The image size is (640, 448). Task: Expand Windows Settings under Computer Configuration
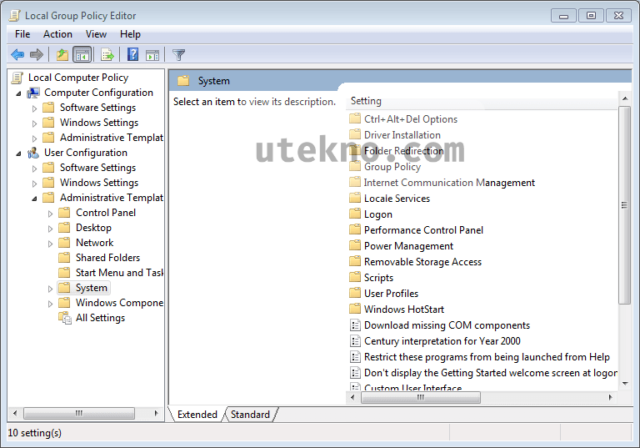coord(34,124)
